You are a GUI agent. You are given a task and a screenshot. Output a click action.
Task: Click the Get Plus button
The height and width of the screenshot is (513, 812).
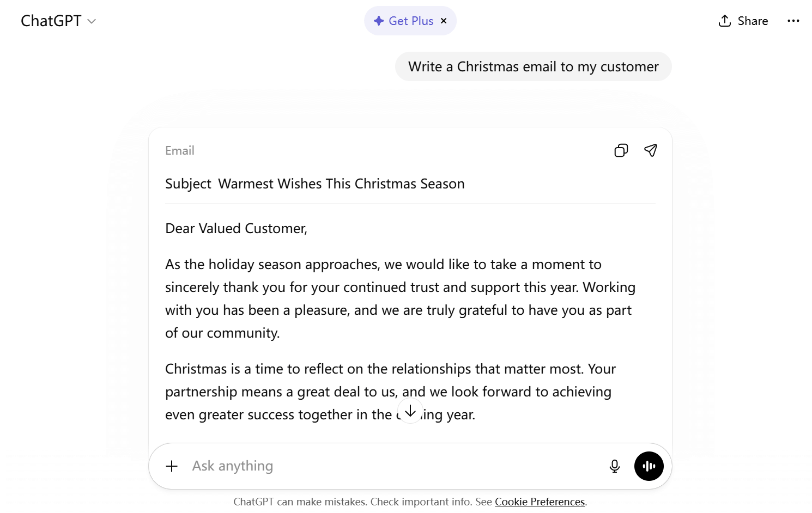[404, 21]
